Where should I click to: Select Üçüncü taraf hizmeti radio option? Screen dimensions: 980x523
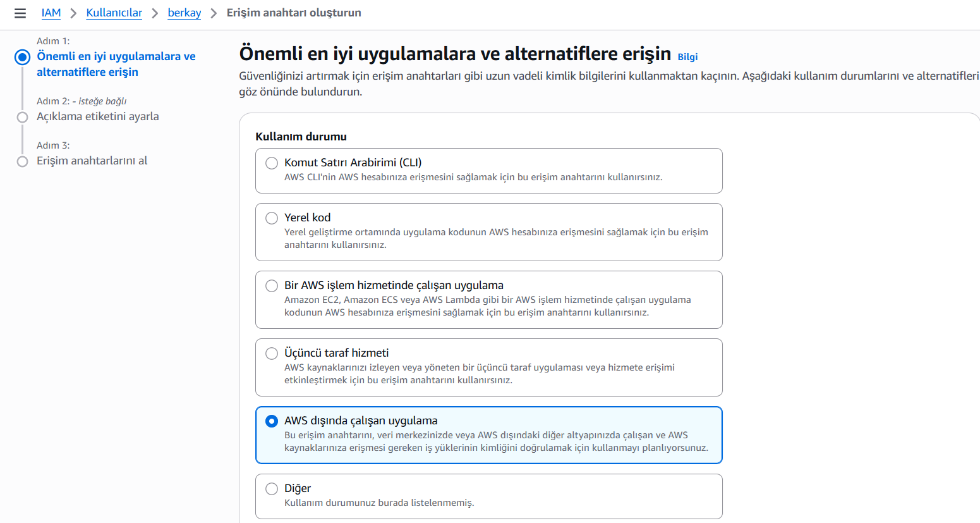[x=272, y=354]
